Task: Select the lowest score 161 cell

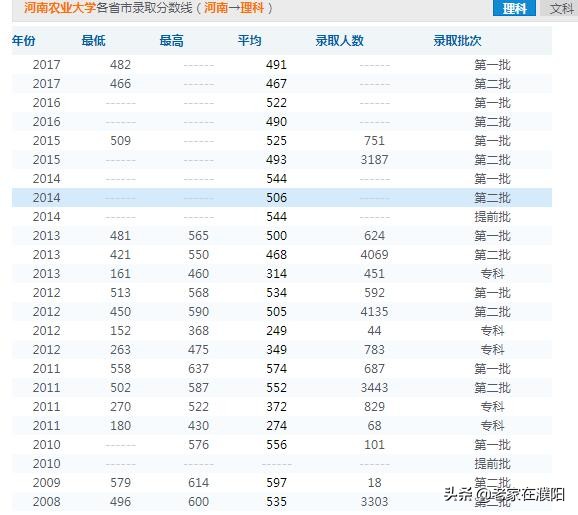Action: (x=121, y=274)
